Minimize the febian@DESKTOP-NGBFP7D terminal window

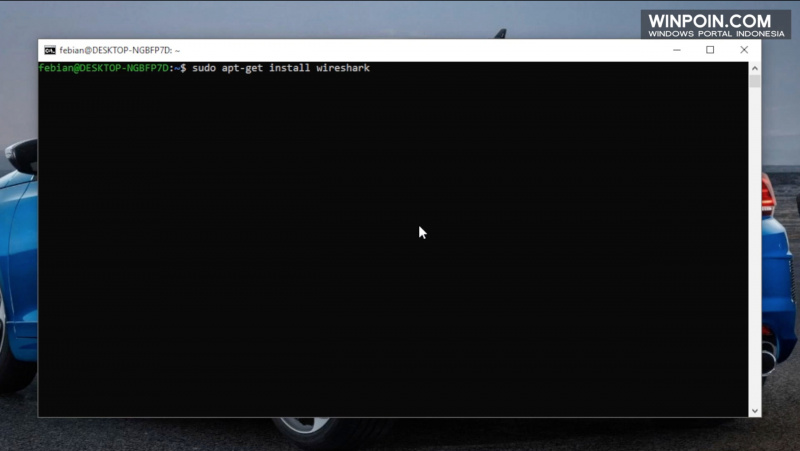point(677,50)
